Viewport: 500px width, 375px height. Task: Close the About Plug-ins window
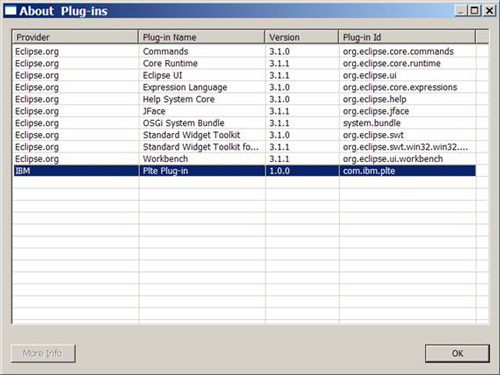(489, 11)
